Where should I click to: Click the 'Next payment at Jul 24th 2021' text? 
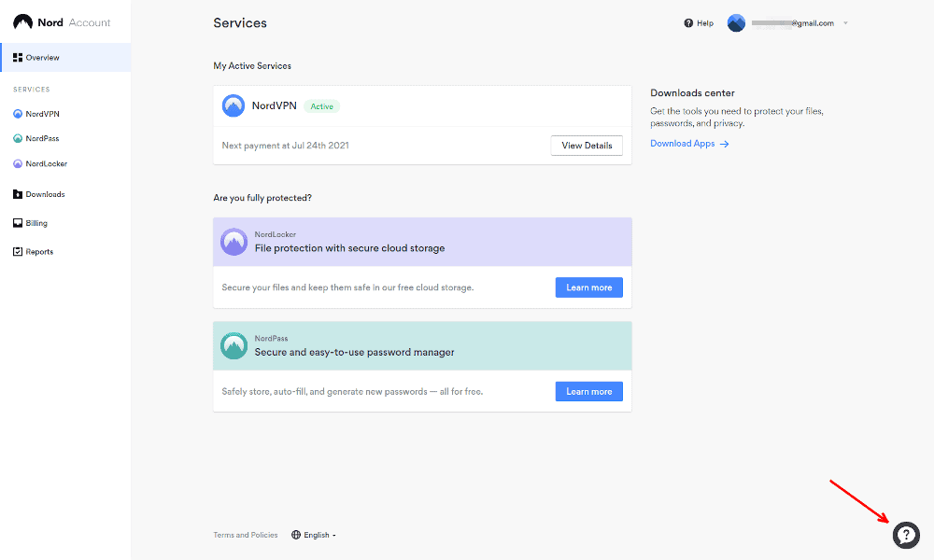tap(285, 146)
